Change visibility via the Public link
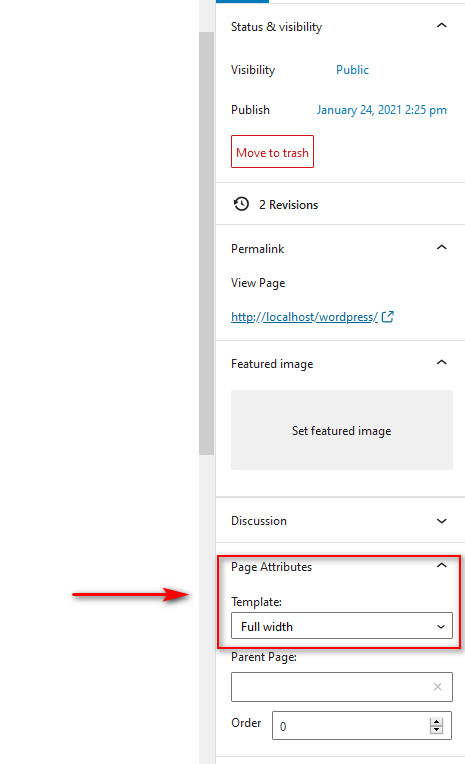Screen dimensions: 465x764 point(352,70)
